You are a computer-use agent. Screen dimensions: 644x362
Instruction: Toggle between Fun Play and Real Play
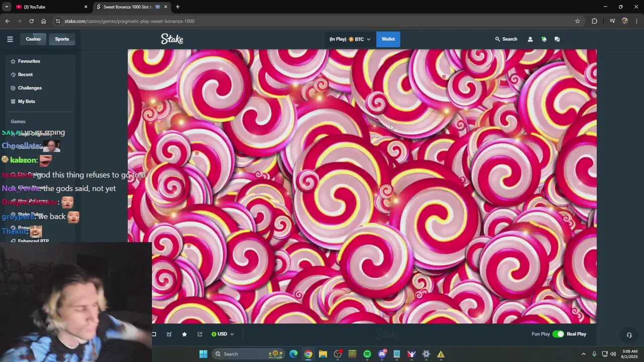point(558,334)
